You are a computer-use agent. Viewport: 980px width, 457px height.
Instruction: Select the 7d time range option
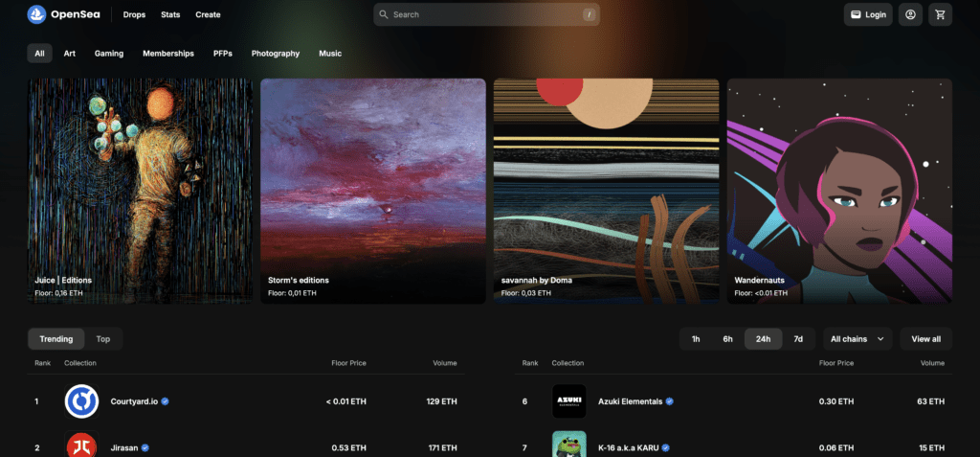click(798, 339)
